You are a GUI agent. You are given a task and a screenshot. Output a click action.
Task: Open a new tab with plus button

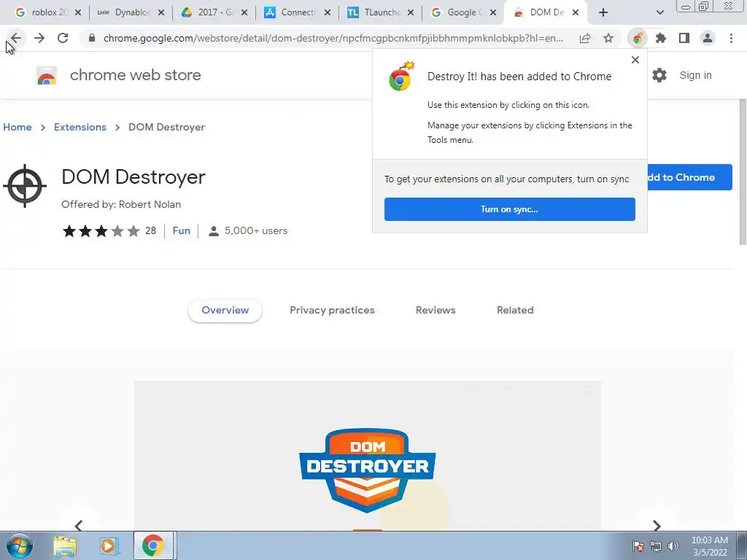(x=603, y=13)
